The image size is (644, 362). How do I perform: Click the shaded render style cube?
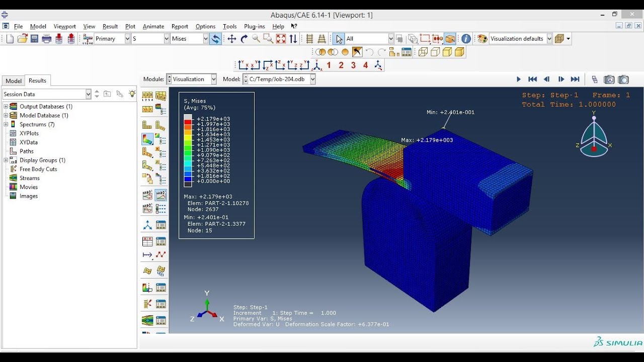pos(459,52)
